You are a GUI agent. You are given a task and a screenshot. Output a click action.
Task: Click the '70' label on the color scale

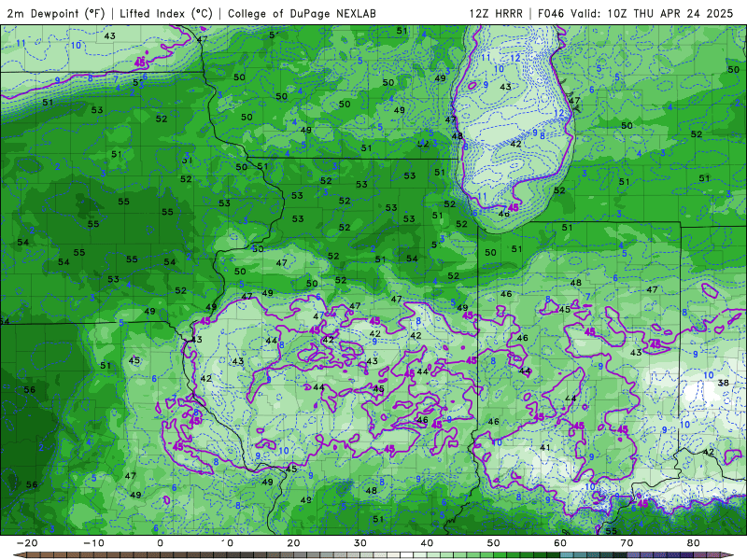(x=627, y=543)
